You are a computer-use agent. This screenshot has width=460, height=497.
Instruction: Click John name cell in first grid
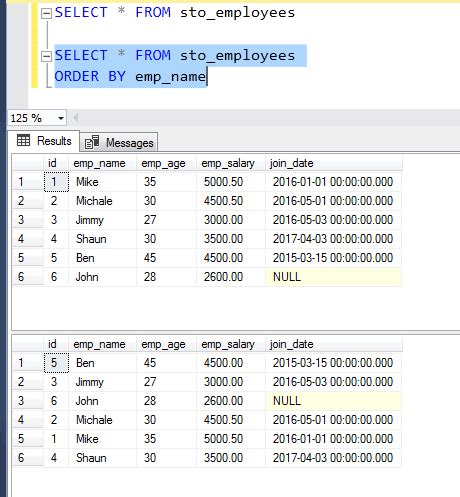(102, 277)
